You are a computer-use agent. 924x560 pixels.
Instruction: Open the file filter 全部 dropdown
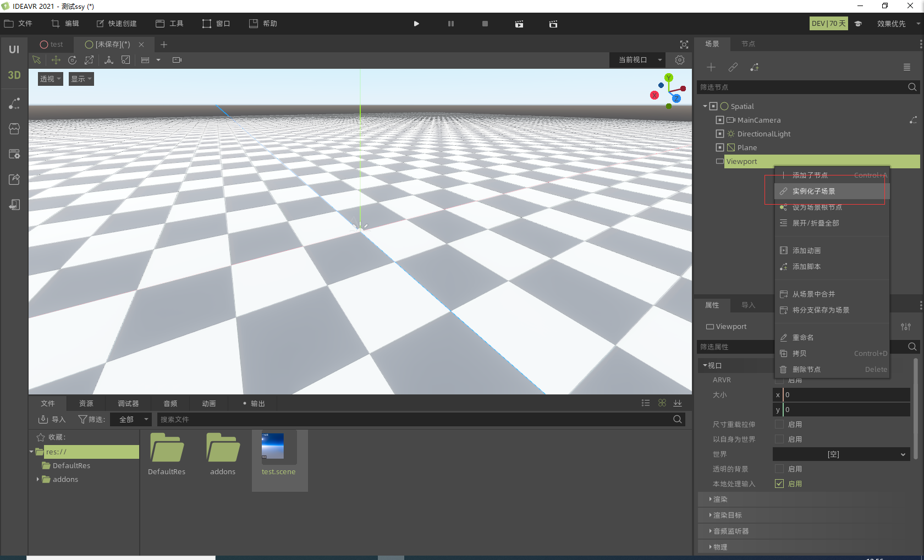[x=130, y=419]
